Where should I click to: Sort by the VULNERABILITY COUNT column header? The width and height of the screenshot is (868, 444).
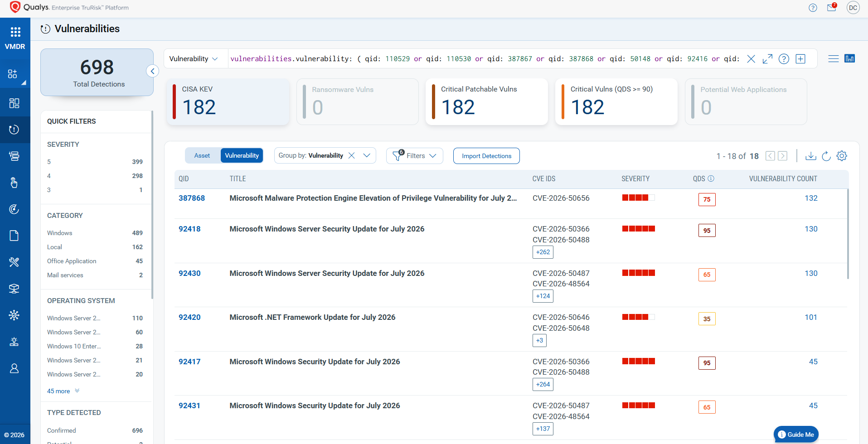click(x=783, y=179)
